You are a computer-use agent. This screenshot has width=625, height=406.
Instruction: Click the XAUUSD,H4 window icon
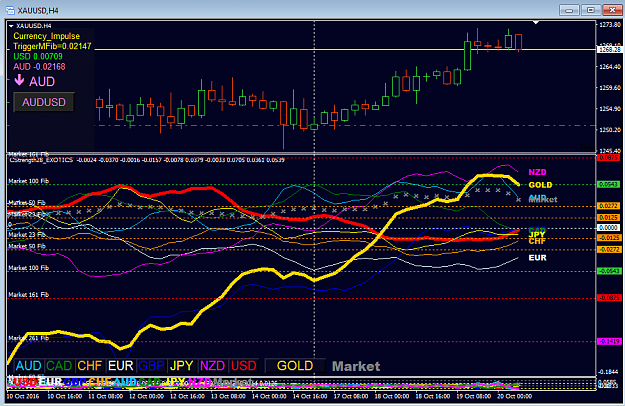[10, 10]
